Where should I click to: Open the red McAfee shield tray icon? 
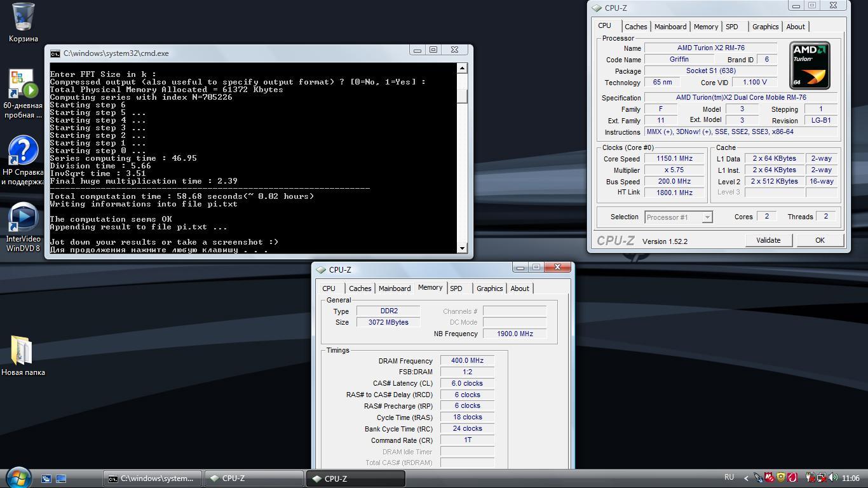770,478
